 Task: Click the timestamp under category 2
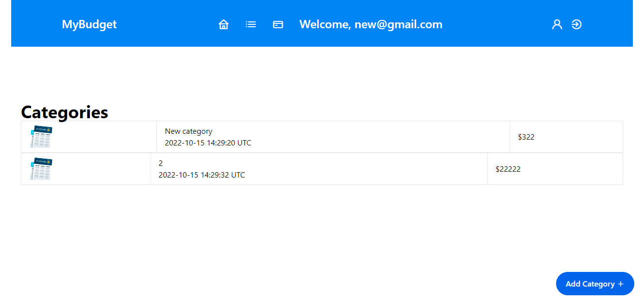pyautogui.click(x=202, y=175)
